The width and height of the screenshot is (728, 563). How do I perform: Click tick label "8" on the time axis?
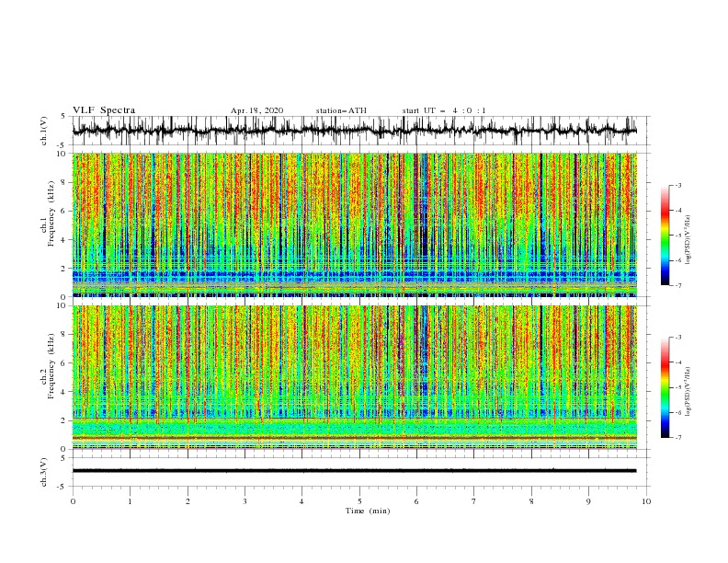pyautogui.click(x=531, y=501)
